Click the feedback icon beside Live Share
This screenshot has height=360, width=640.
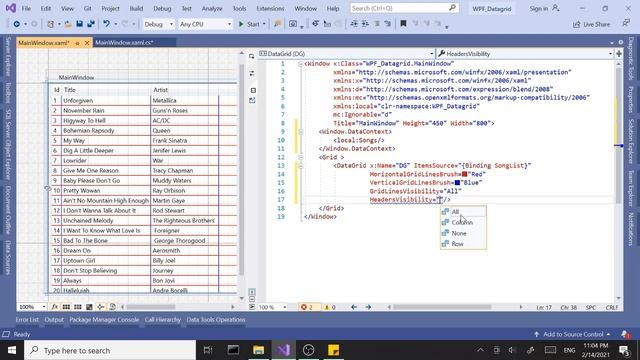(x=626, y=24)
